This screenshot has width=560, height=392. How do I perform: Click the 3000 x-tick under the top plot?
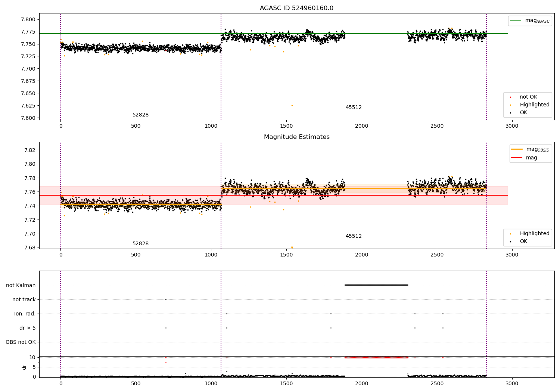click(512, 126)
